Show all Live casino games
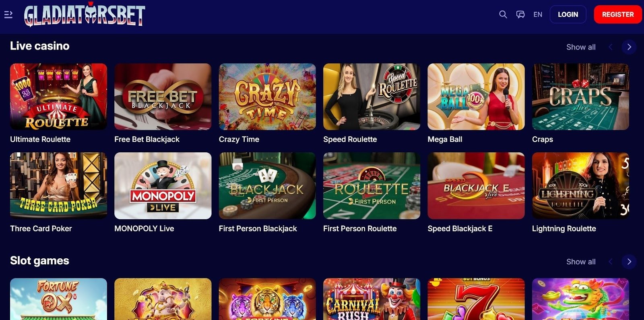This screenshot has height=320, width=644. pyautogui.click(x=581, y=47)
